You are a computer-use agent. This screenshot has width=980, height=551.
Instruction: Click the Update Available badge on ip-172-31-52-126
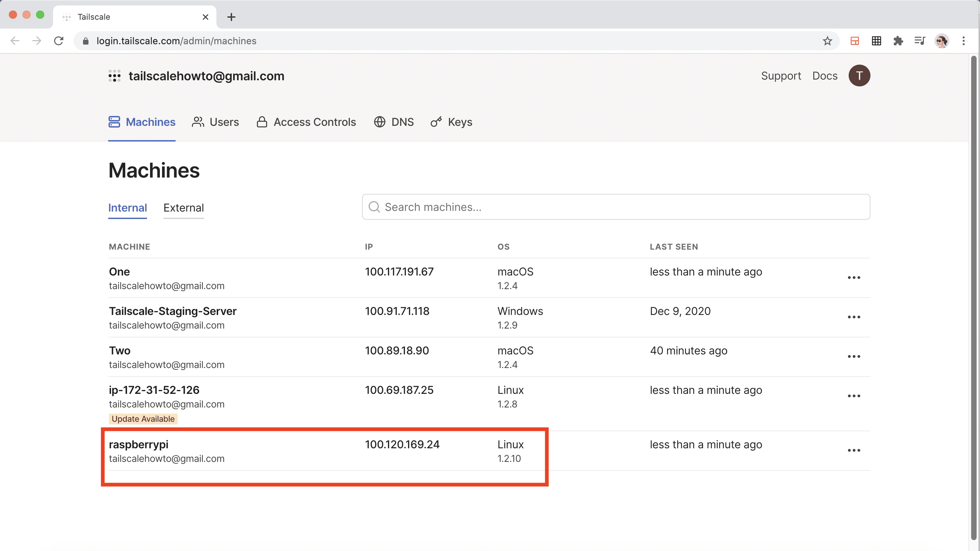pyautogui.click(x=143, y=418)
